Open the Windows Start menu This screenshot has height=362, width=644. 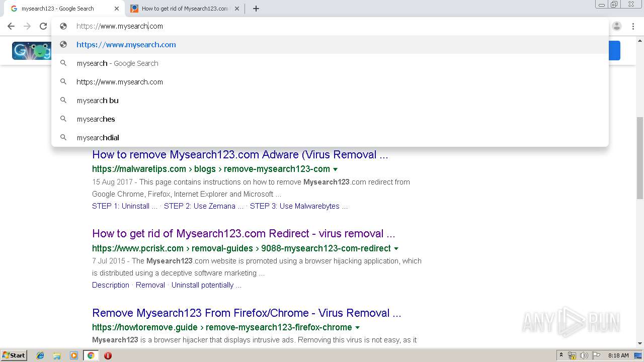click(x=14, y=355)
